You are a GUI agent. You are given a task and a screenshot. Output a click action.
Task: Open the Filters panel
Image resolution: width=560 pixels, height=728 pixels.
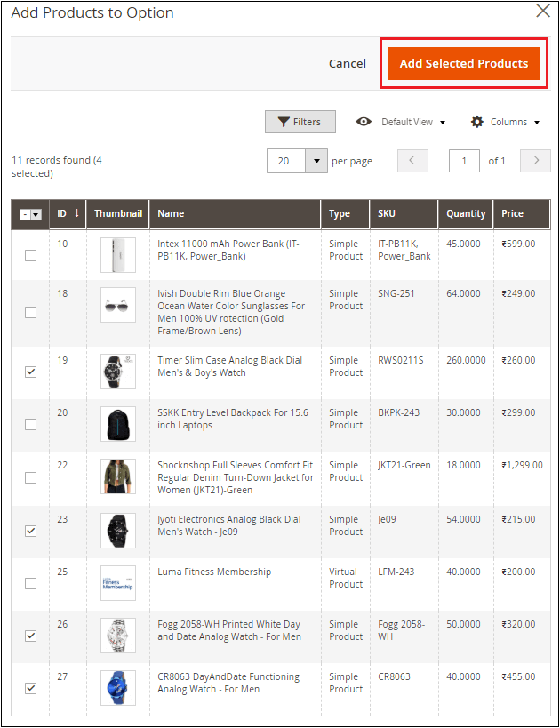coord(300,122)
